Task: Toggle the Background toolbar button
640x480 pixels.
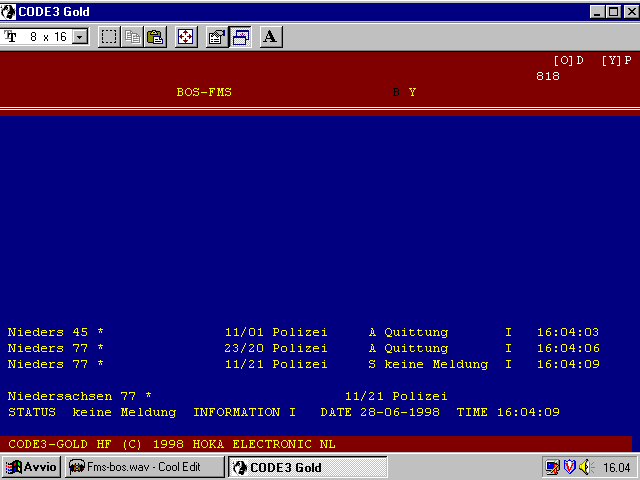Action: 241,37
